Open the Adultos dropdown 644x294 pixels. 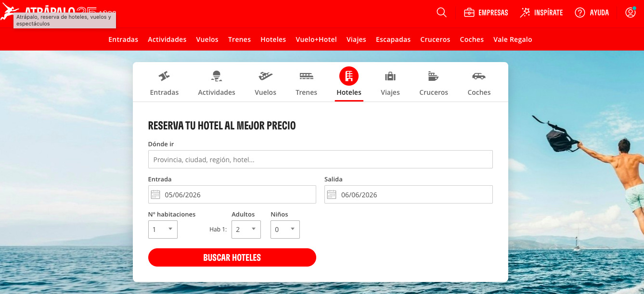(246, 230)
